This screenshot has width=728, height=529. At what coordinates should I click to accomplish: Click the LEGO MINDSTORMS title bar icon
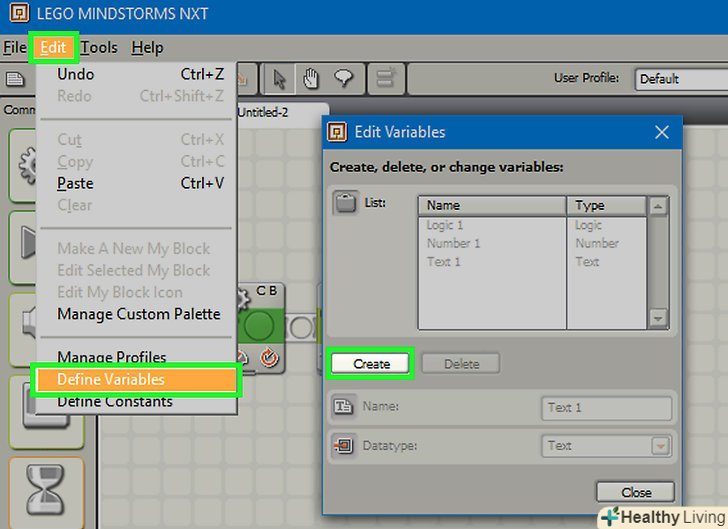coord(20,13)
